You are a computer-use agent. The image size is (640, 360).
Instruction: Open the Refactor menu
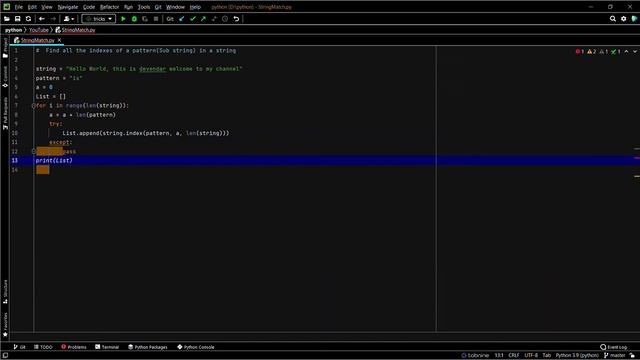pyautogui.click(x=109, y=7)
